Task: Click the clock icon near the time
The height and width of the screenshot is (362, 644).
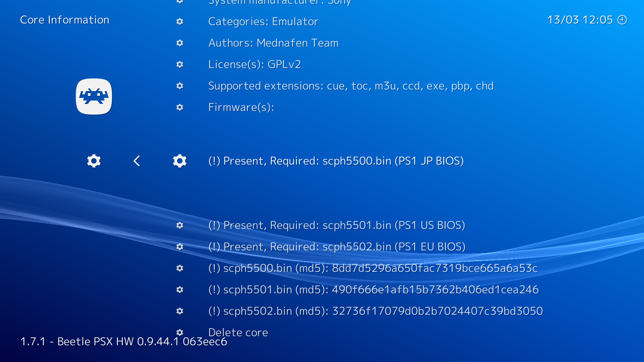Action: [x=622, y=20]
